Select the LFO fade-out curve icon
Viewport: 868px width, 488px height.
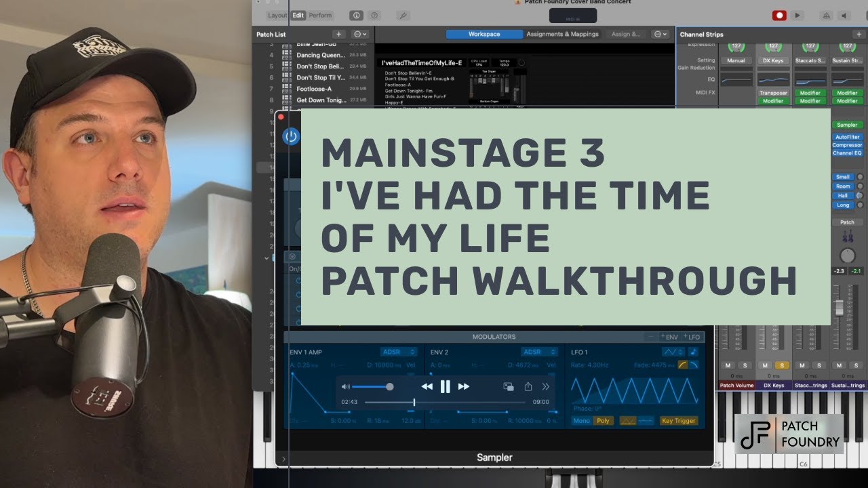pos(694,365)
